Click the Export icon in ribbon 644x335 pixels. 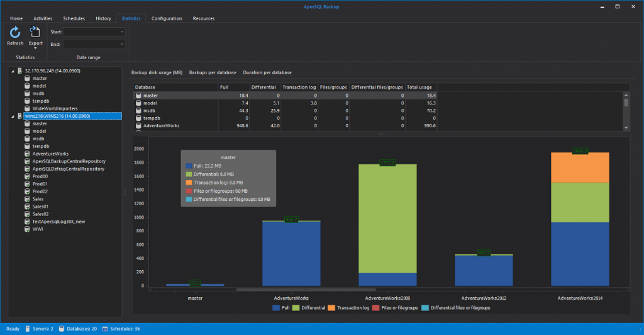35,33
